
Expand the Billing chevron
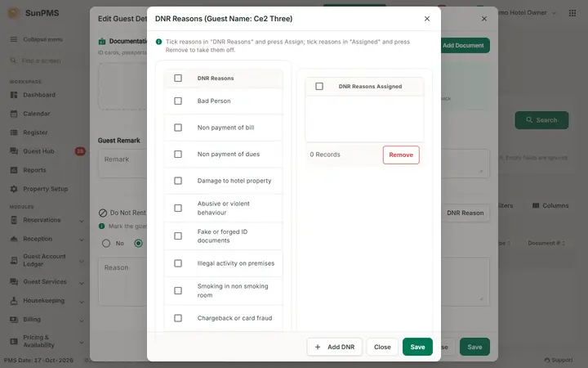82,321
